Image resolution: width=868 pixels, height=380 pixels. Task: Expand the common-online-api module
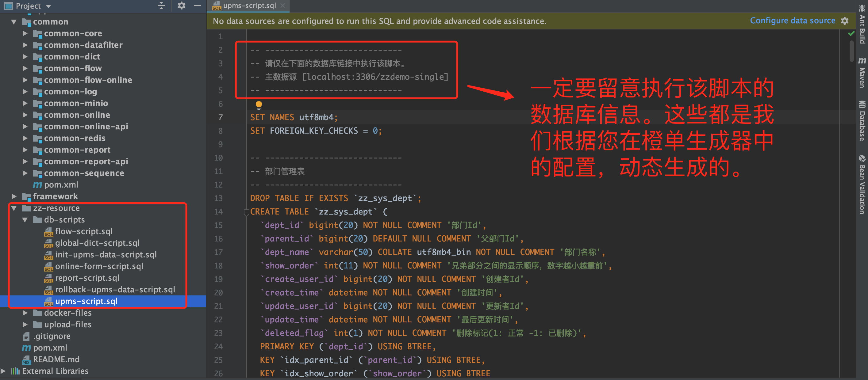tap(25, 127)
